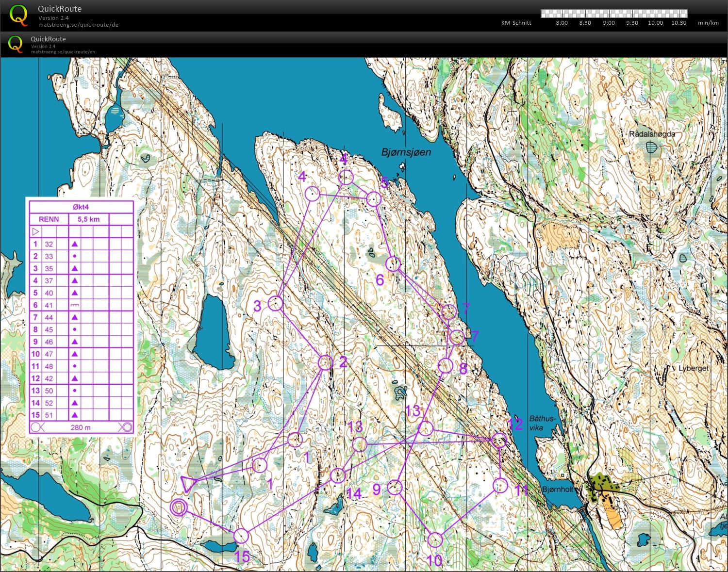Screen dimensions: 728x572
Task: Select the finish double circle on the map
Action: click(179, 507)
